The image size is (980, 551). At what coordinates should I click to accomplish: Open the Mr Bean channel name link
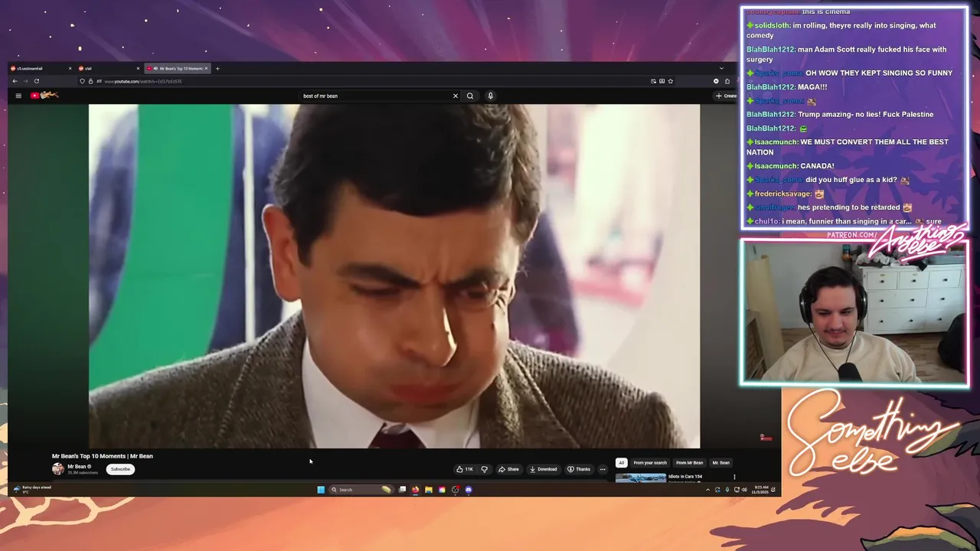[77, 466]
